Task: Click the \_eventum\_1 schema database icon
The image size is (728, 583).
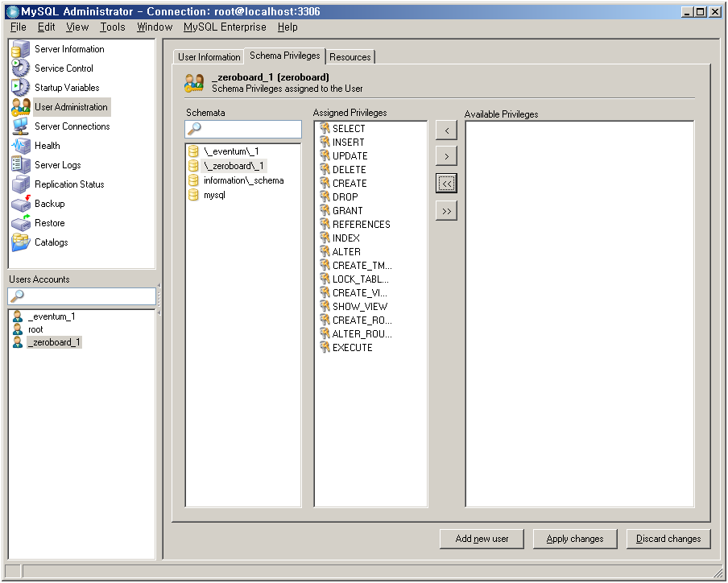Action: pos(193,151)
